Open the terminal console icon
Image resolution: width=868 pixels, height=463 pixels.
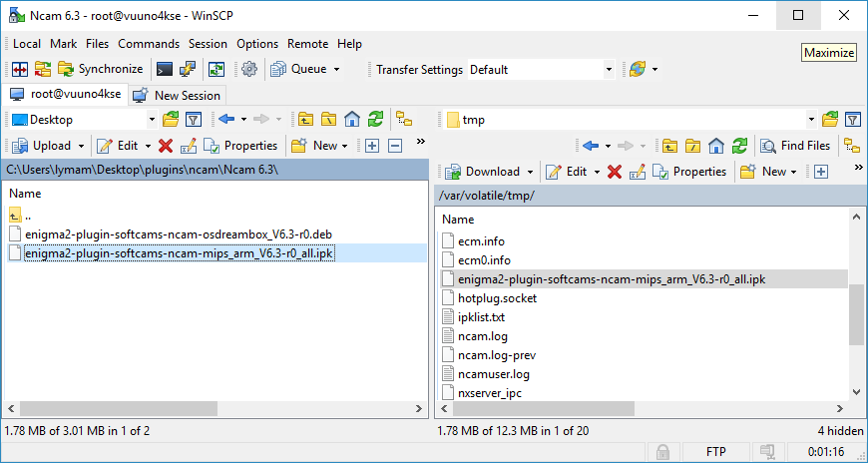[x=165, y=69]
